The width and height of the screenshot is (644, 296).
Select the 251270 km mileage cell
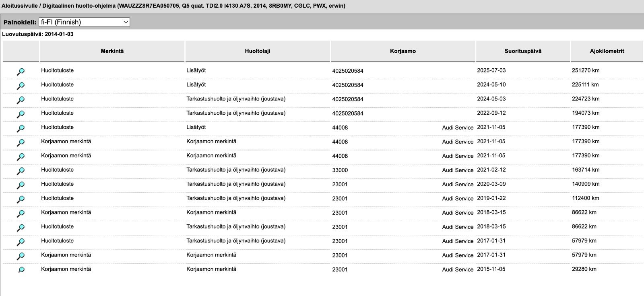click(586, 70)
